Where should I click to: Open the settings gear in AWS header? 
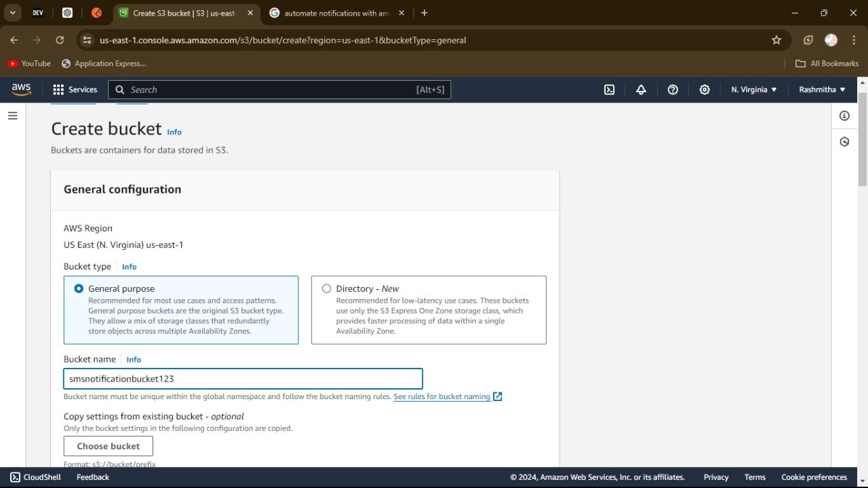tap(705, 90)
